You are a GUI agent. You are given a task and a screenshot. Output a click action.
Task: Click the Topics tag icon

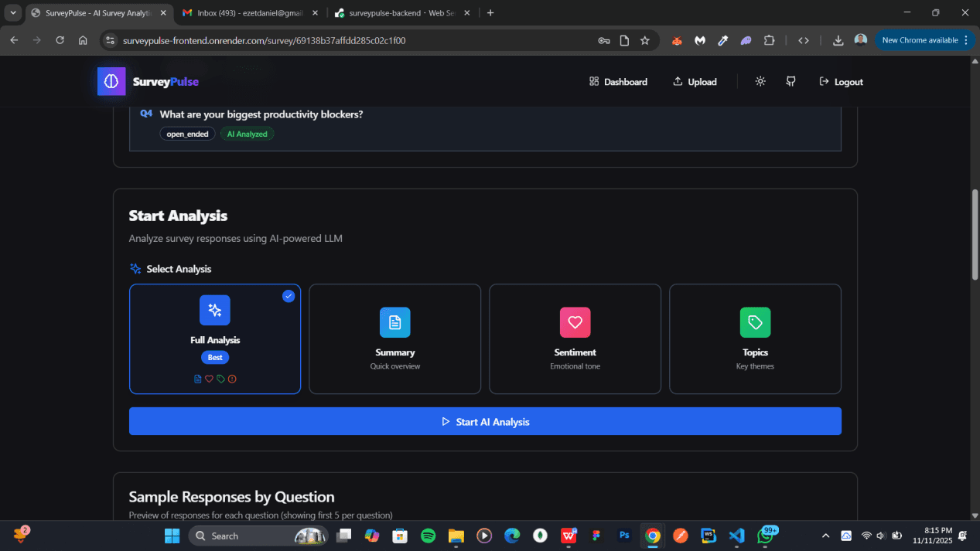coord(755,322)
